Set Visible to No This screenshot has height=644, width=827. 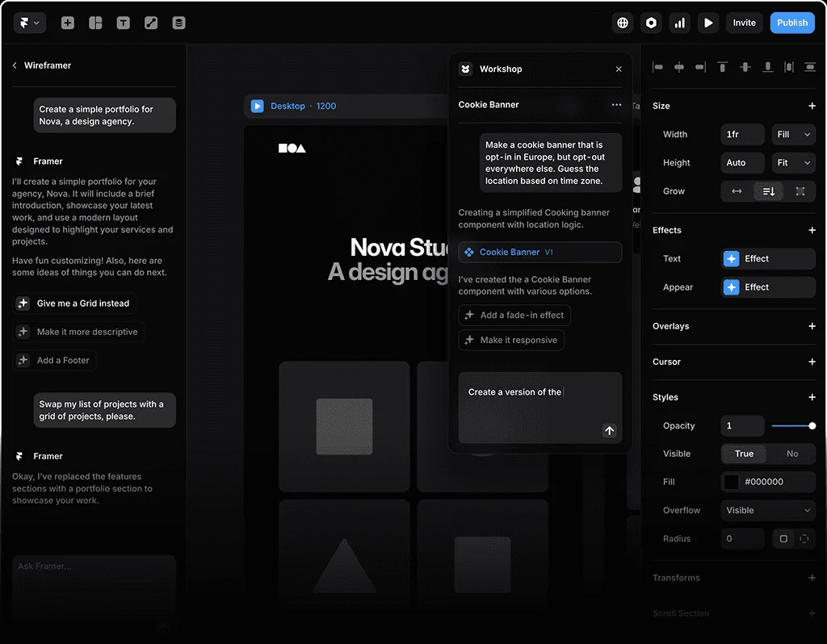tap(792, 454)
